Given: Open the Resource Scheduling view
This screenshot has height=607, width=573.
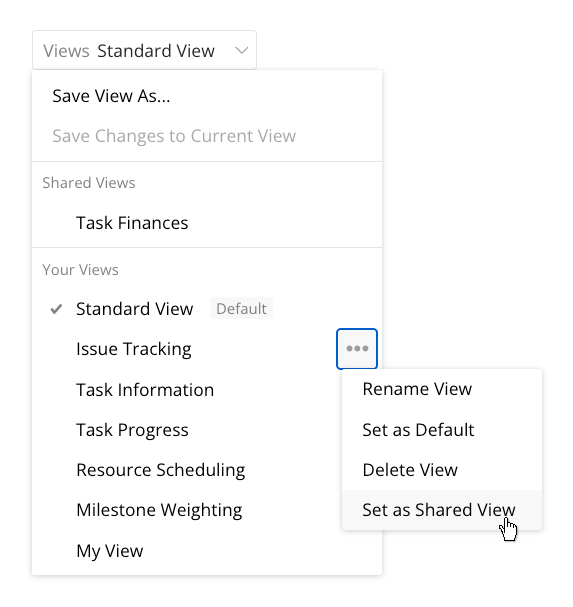Looking at the screenshot, I should [x=161, y=470].
